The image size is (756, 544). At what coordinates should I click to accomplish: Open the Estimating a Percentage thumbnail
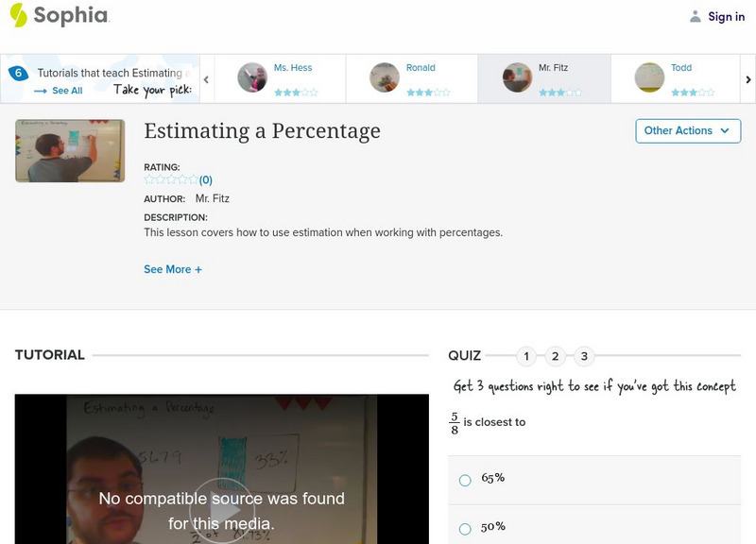pyautogui.click(x=70, y=151)
